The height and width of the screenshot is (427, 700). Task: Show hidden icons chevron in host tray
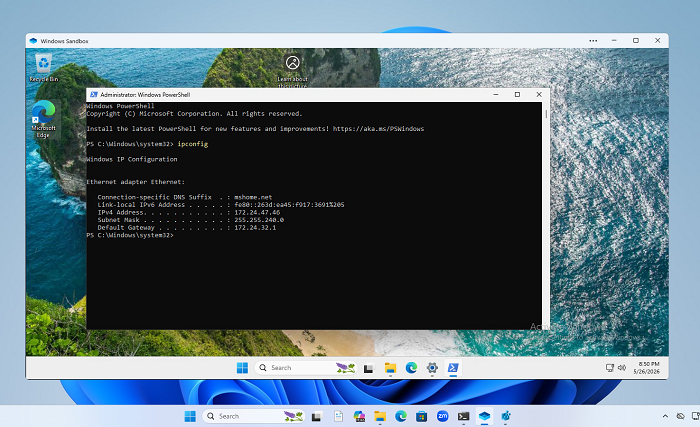665,416
